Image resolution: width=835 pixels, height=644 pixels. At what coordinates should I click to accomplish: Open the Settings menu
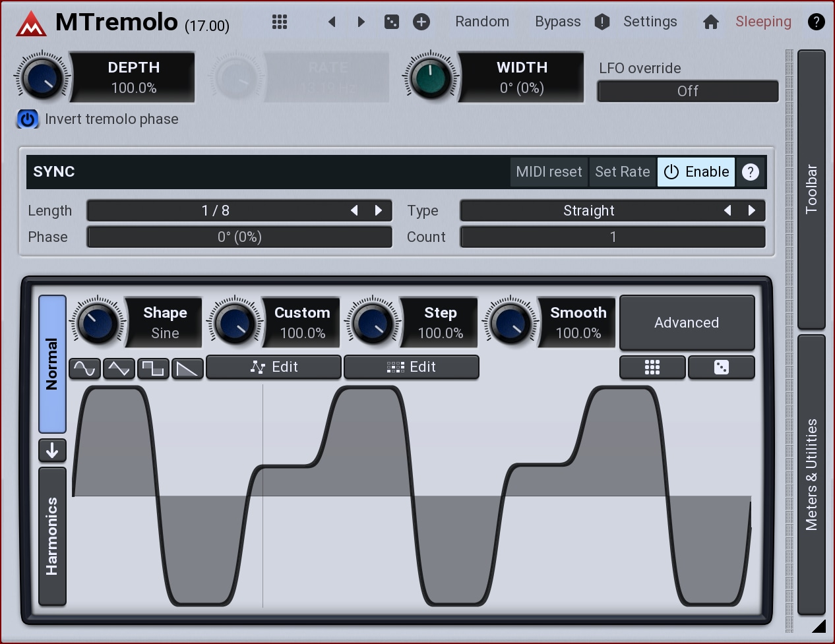coord(650,22)
